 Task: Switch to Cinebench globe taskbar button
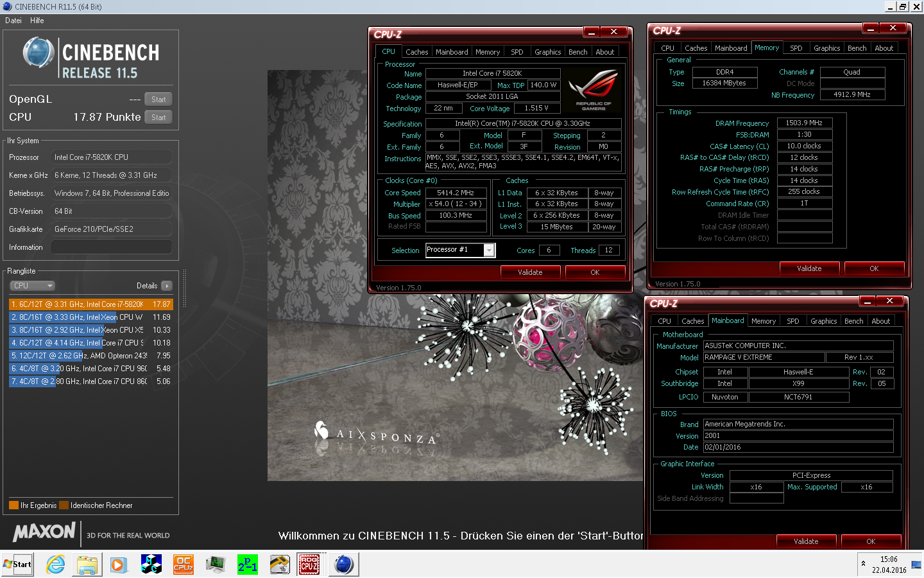tap(344, 565)
